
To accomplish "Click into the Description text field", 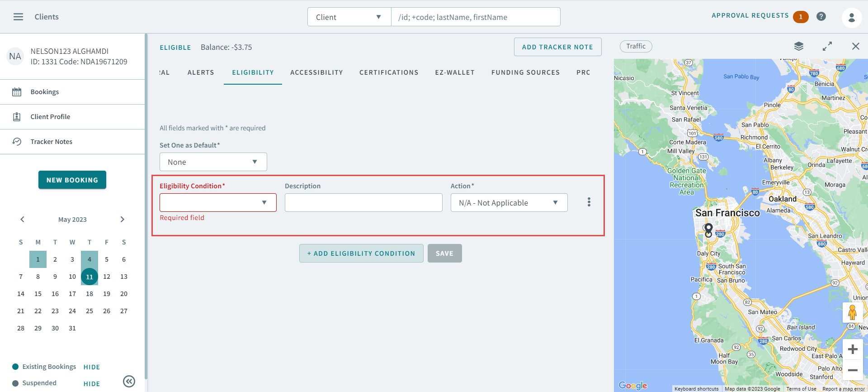I will click(x=363, y=203).
